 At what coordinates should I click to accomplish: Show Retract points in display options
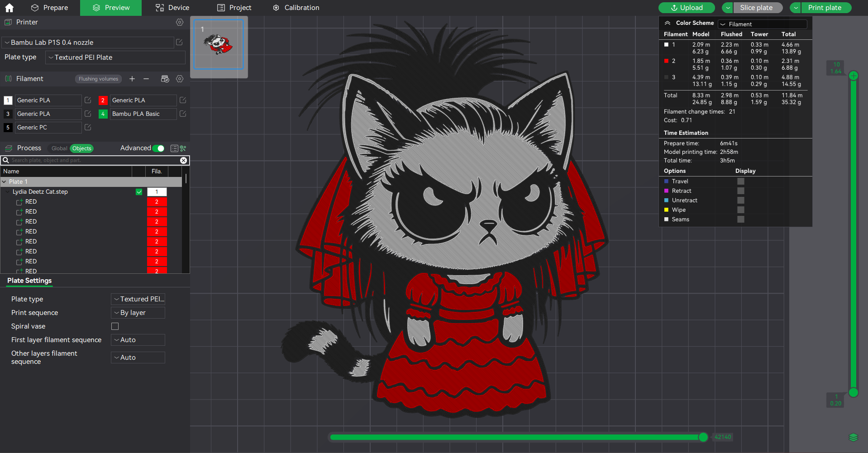point(741,191)
